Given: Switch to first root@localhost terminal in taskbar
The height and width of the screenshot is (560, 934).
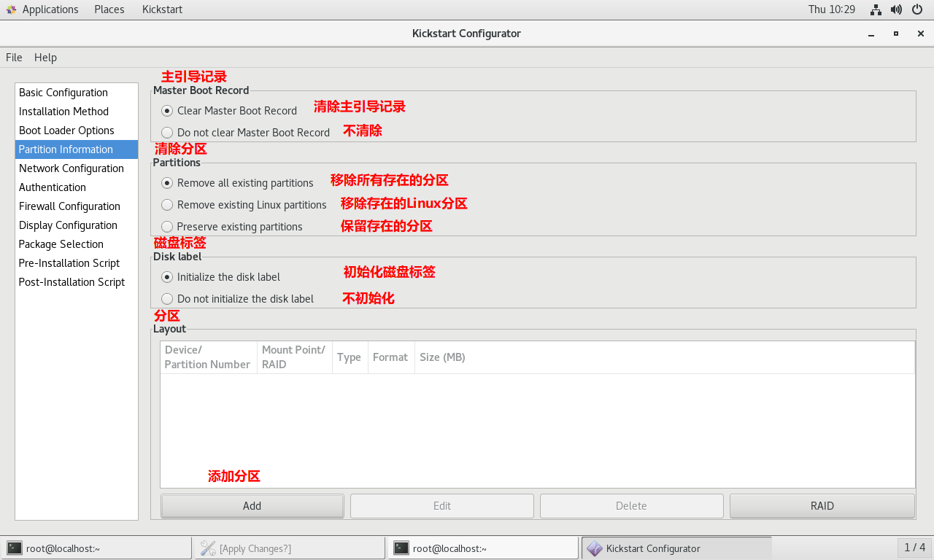Looking at the screenshot, I should tap(96, 548).
